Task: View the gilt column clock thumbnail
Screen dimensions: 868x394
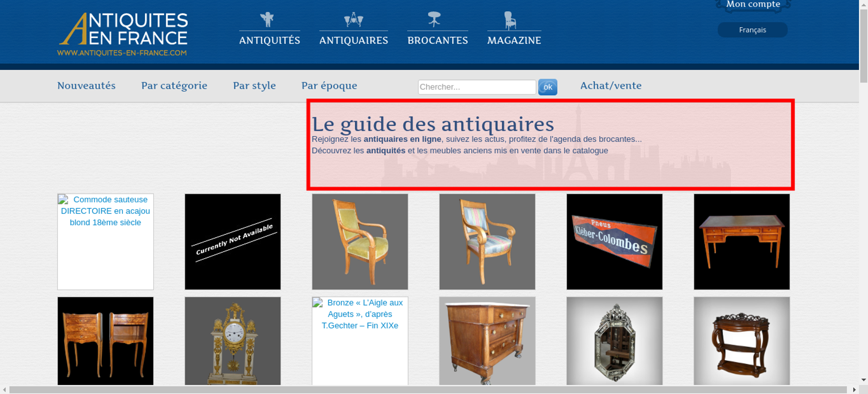Action: coord(233,341)
